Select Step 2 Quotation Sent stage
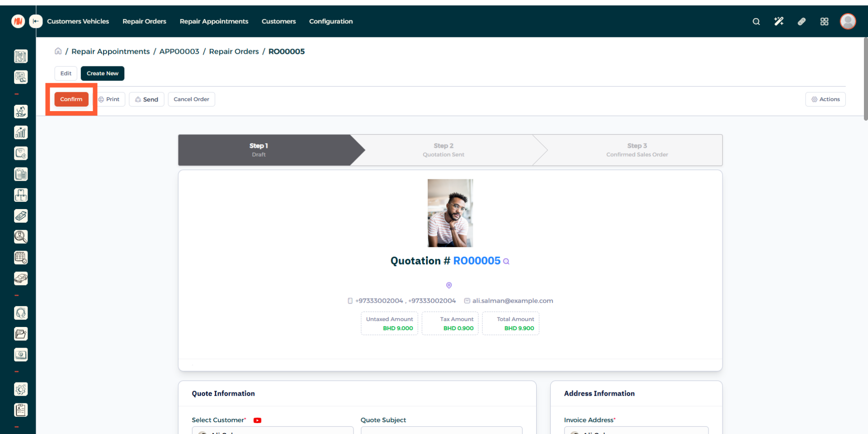The width and height of the screenshot is (868, 434). point(443,150)
